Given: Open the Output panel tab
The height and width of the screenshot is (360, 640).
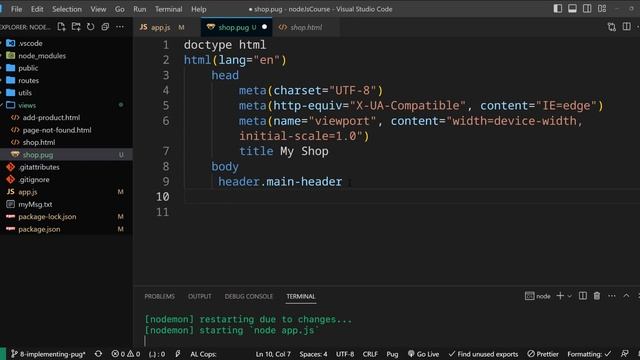Looking at the screenshot, I should (200, 296).
